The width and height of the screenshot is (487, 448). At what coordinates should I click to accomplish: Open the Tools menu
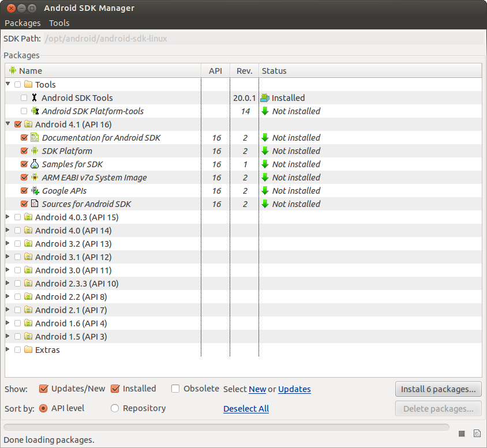59,23
